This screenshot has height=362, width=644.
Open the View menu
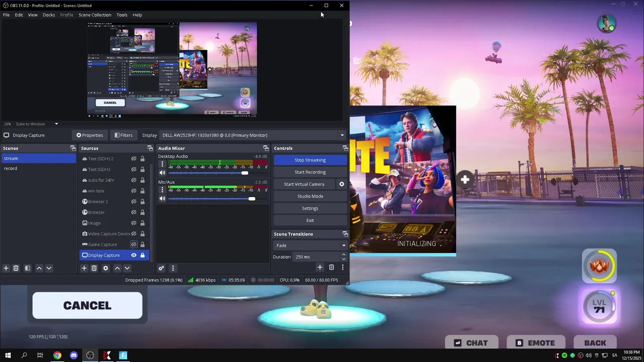[x=33, y=15]
